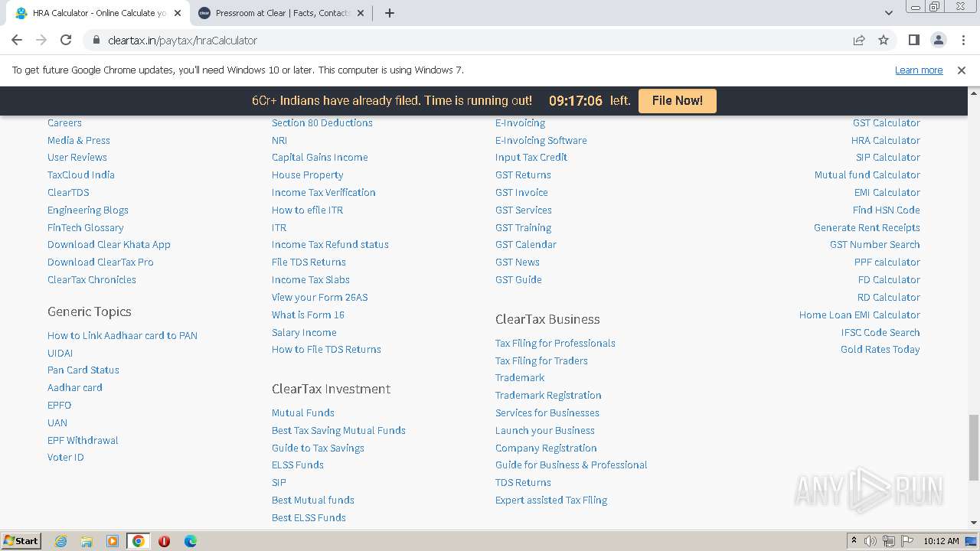Open the Best ELSS Funds link
980x551 pixels.
309,517
